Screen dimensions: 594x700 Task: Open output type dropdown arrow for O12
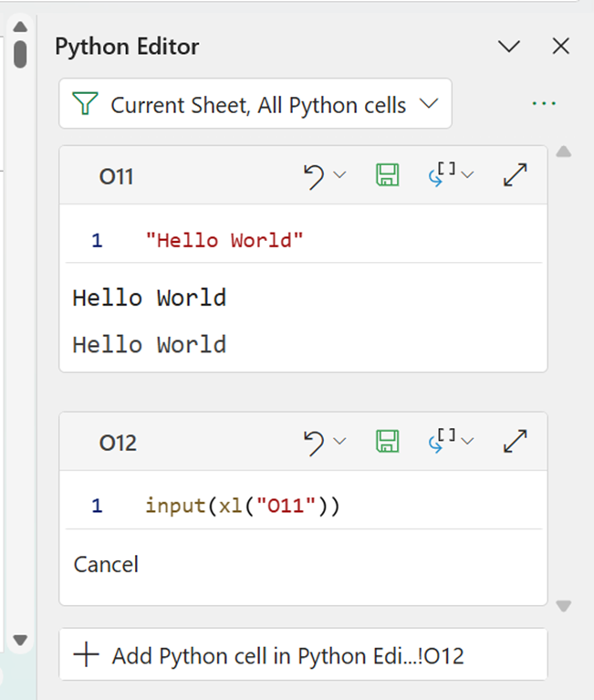(468, 442)
